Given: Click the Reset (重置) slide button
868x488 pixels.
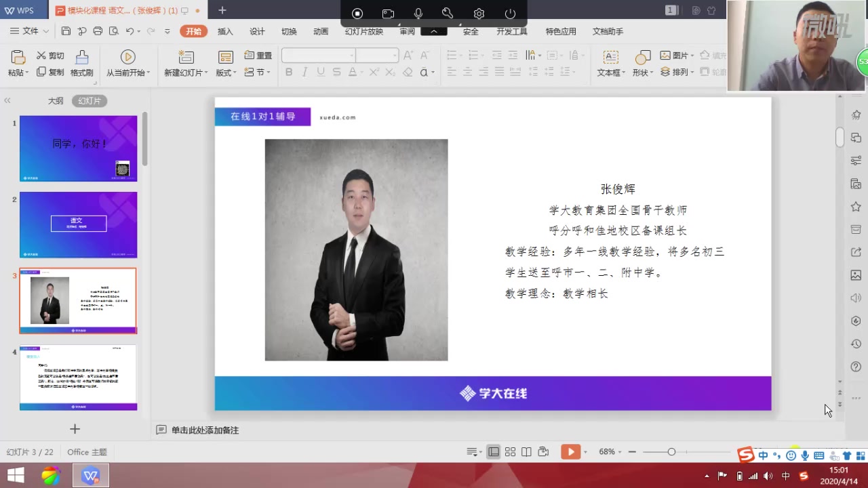Looking at the screenshot, I should pyautogui.click(x=258, y=56).
